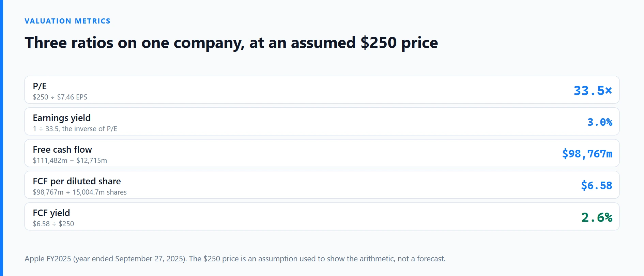This screenshot has width=644, height=276.
Task: Select the Free cash flow row label
Action: 62,150
